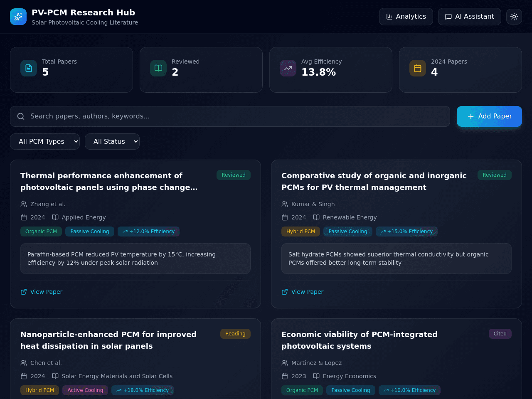Open the Analytics view
The width and height of the screenshot is (532, 399).
point(406,17)
